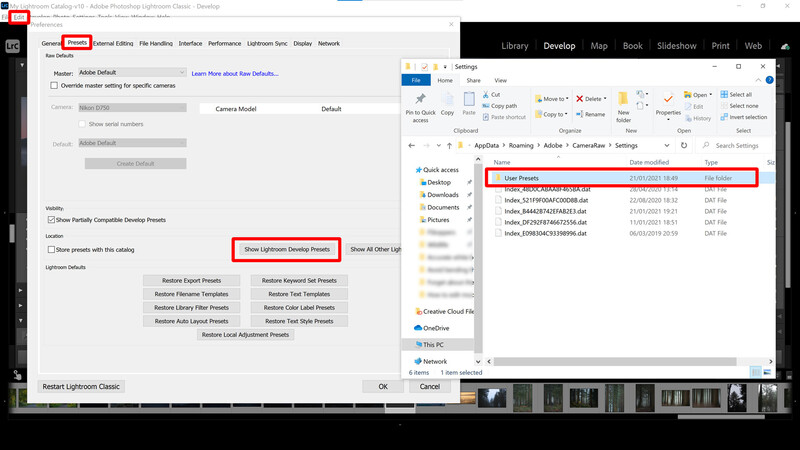Click Restore Export Presets button

pyautogui.click(x=191, y=281)
